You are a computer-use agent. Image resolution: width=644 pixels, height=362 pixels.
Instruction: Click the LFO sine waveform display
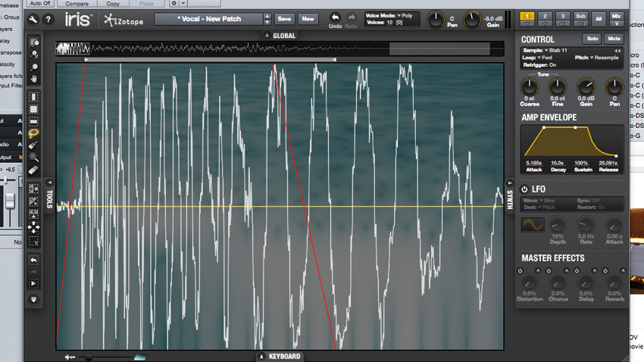point(533,225)
